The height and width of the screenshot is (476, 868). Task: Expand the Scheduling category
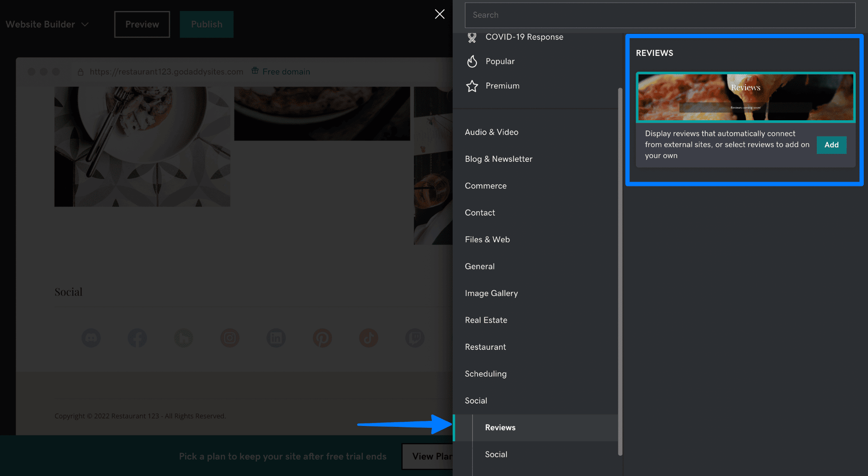(486, 374)
